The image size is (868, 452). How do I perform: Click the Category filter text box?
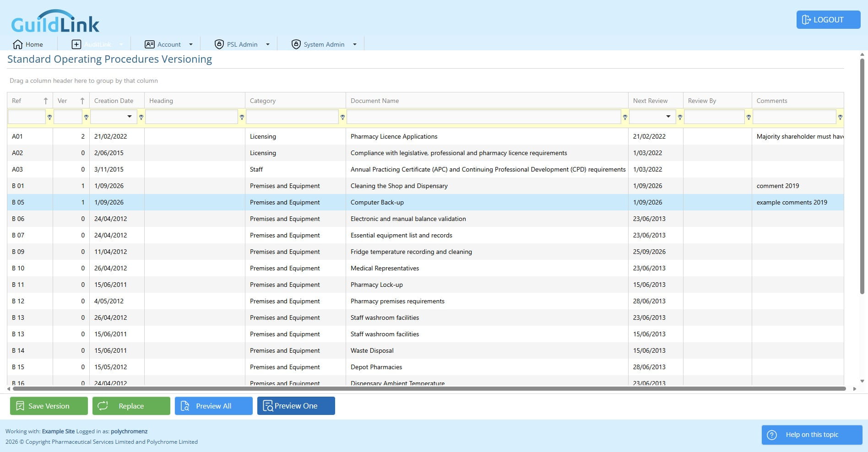point(293,117)
